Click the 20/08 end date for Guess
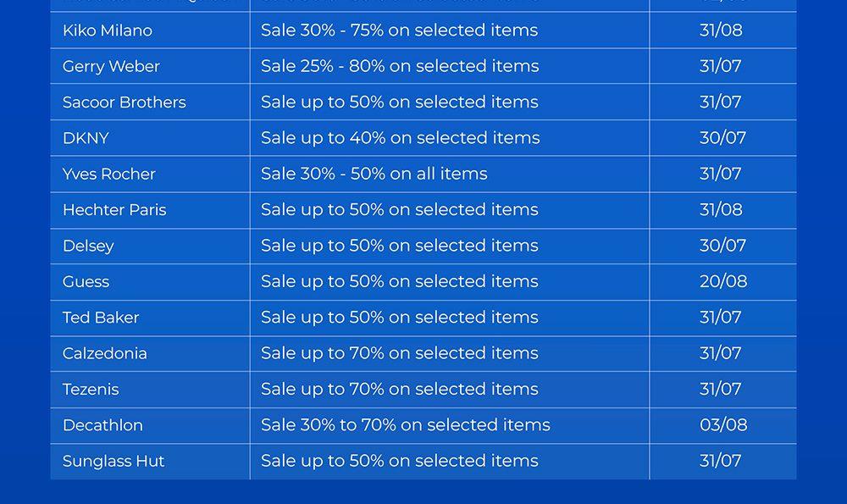This screenshot has width=847, height=504. tap(723, 282)
